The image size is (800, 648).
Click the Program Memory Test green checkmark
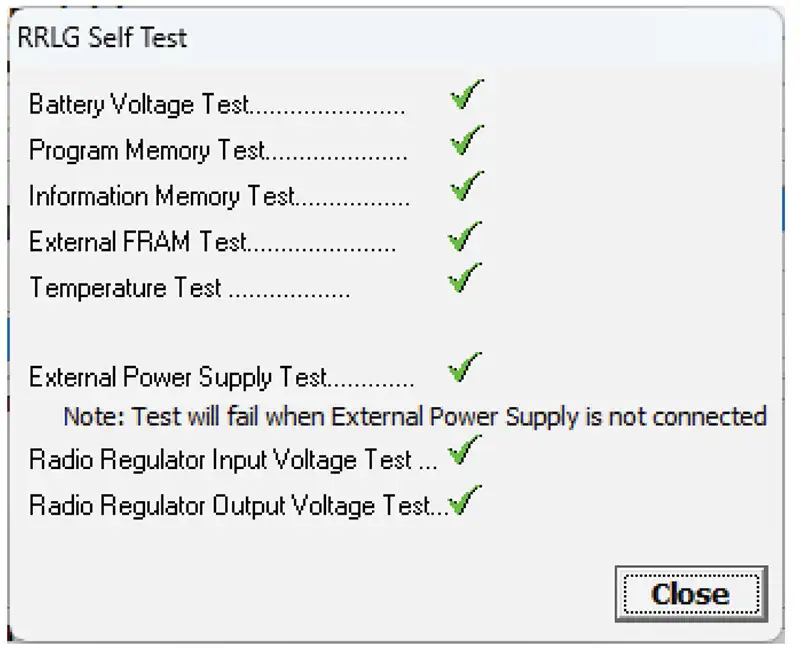[465, 142]
